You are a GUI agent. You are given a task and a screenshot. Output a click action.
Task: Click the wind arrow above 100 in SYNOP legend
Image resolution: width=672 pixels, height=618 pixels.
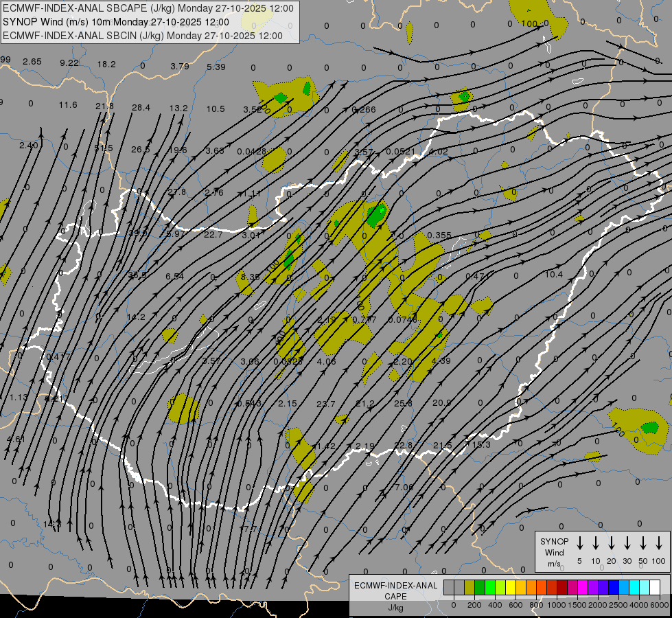[659, 542]
